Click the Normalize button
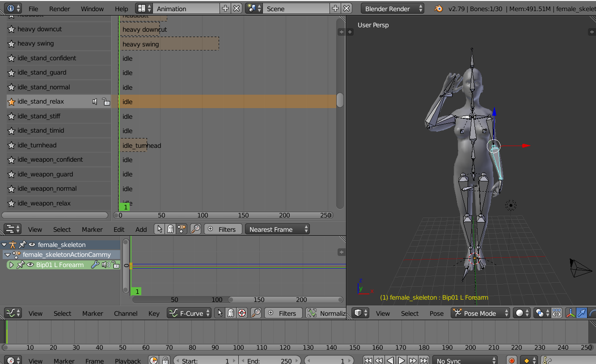The height and width of the screenshot is (364, 596). pos(326,313)
